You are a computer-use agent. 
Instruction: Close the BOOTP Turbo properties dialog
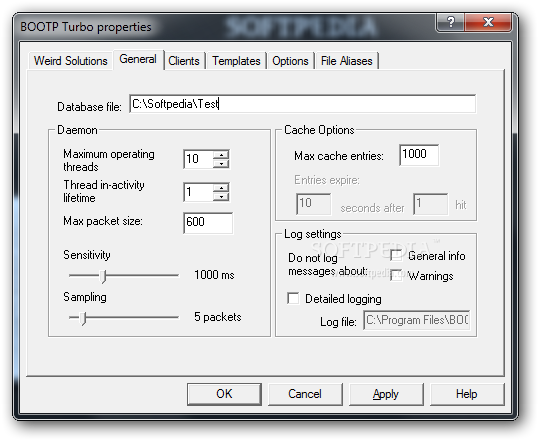point(488,22)
